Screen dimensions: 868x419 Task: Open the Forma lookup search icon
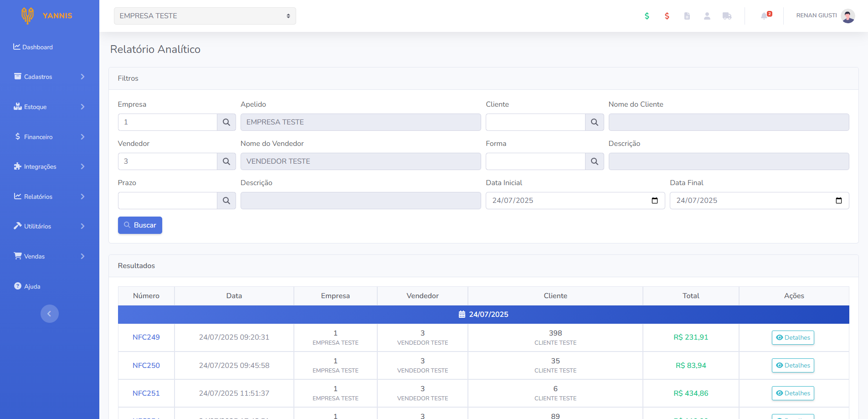(594, 161)
